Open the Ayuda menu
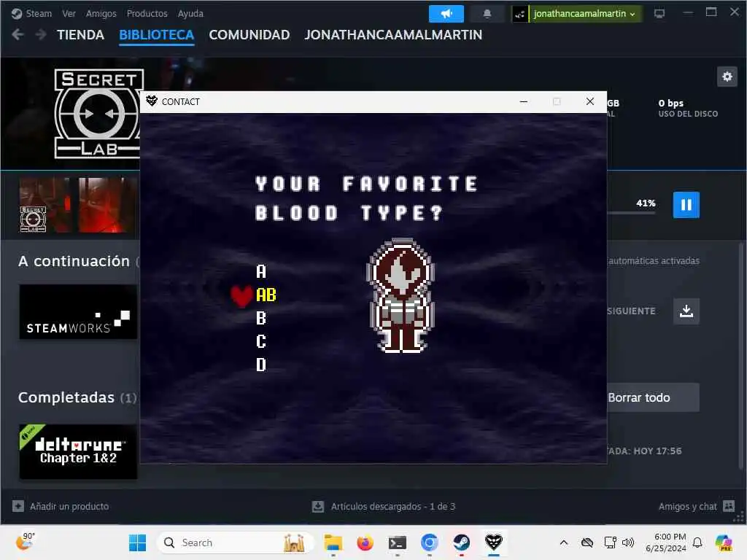The image size is (747, 560). click(x=190, y=13)
